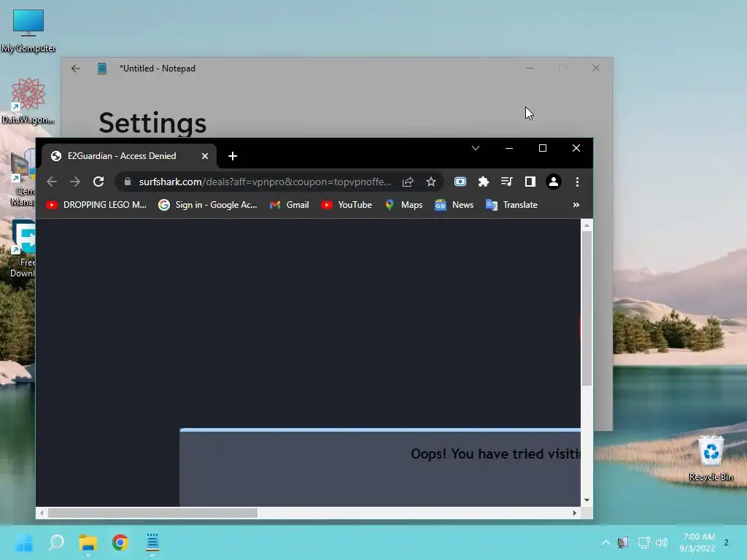Share this page icon in address bar
The image size is (747, 560).
(408, 182)
